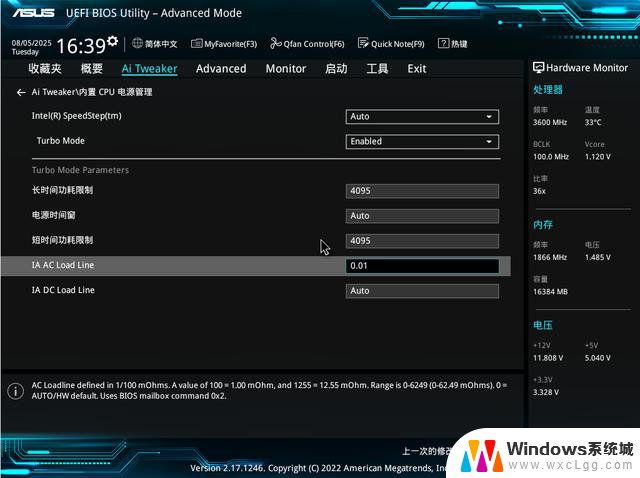Switch to the 工具 tab
The height and width of the screenshot is (478, 640).
[x=377, y=69]
